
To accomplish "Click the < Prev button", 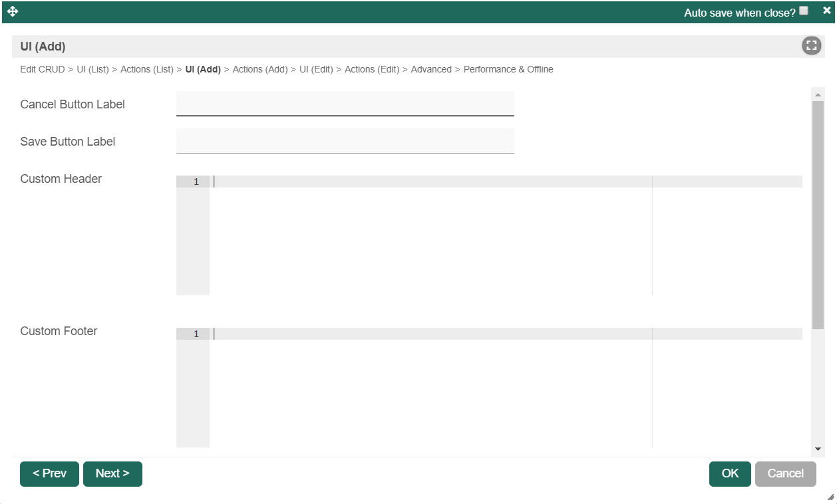I will click(x=49, y=474).
